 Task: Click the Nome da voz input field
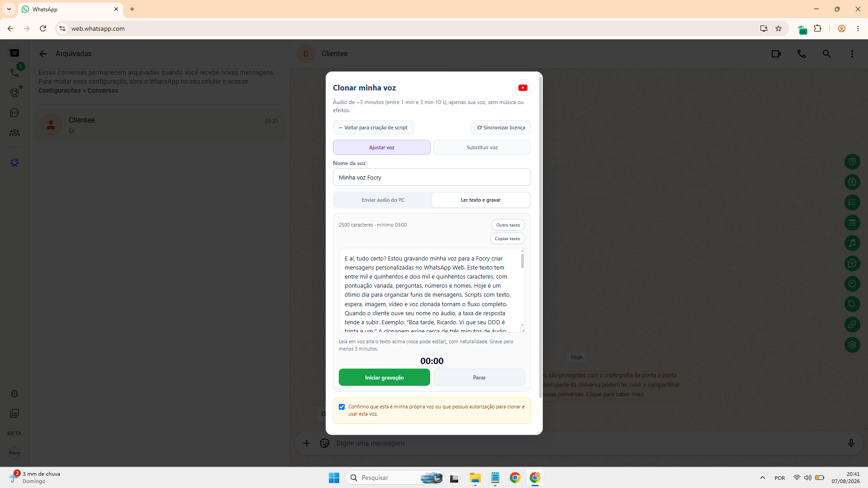coord(432,177)
